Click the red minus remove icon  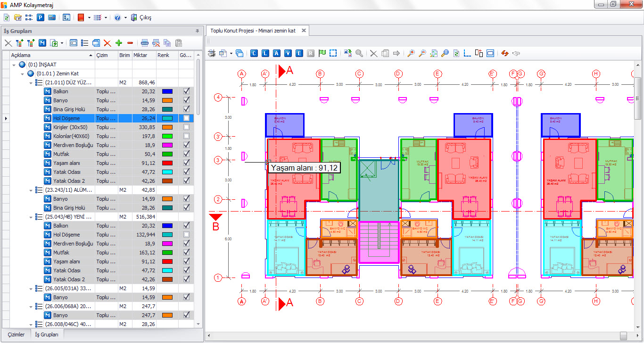pos(130,43)
